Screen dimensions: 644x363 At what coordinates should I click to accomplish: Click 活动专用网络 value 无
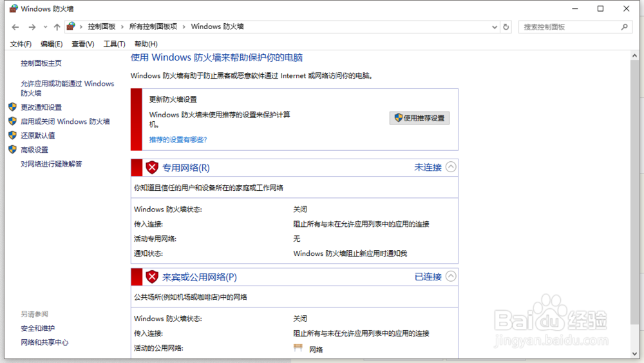pyautogui.click(x=296, y=239)
